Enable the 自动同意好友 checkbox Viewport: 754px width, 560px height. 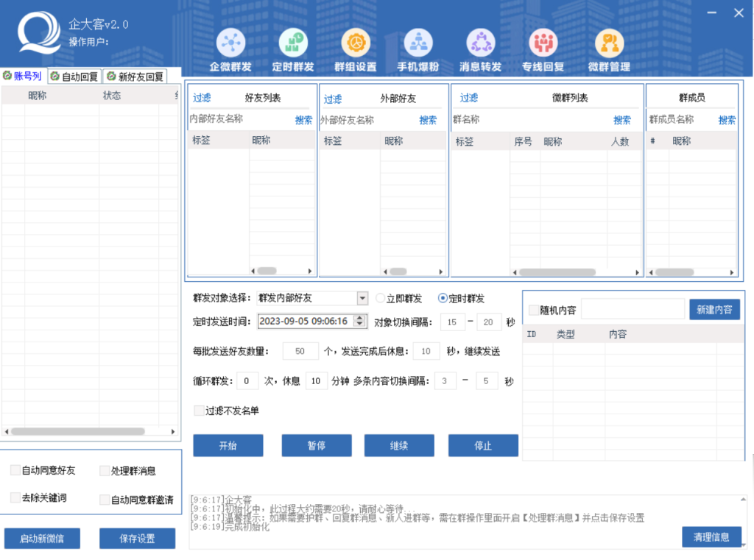click(x=16, y=470)
